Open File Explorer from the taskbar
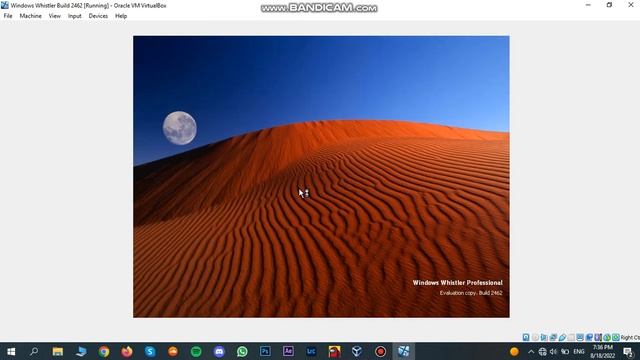Viewport: 640px width, 360px height. 58,351
